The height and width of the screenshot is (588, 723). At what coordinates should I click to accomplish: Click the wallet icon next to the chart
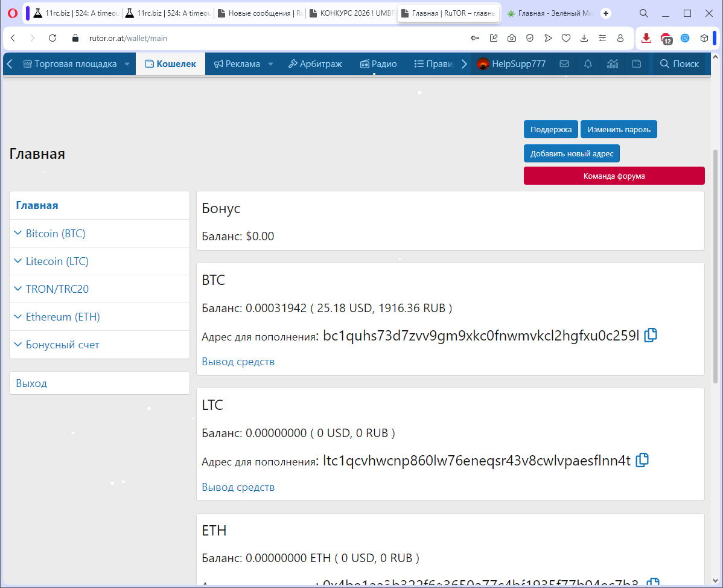coord(636,64)
